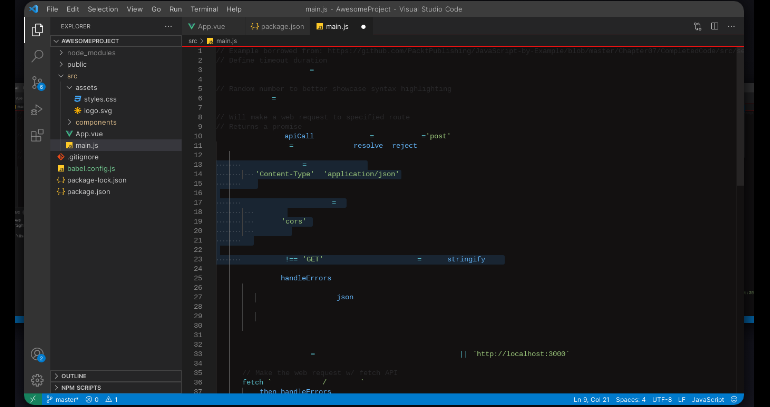Image resolution: width=770 pixels, height=407 pixels.
Task: Open the File menu
Action: pyautogui.click(x=52, y=9)
